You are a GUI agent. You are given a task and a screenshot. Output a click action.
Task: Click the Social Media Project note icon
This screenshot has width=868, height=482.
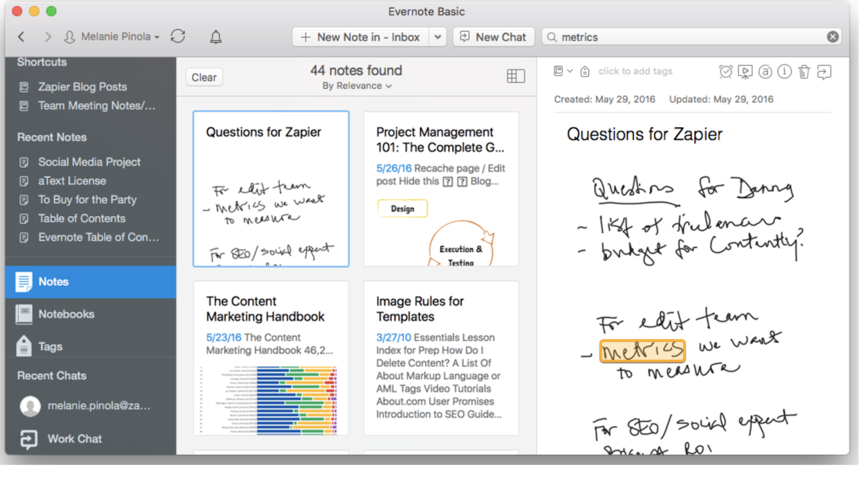24,162
